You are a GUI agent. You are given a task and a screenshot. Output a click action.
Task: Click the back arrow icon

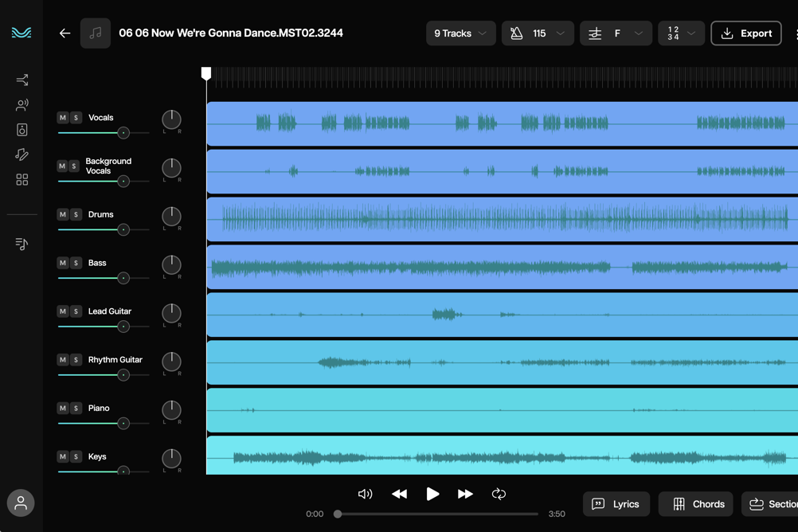pyautogui.click(x=65, y=33)
